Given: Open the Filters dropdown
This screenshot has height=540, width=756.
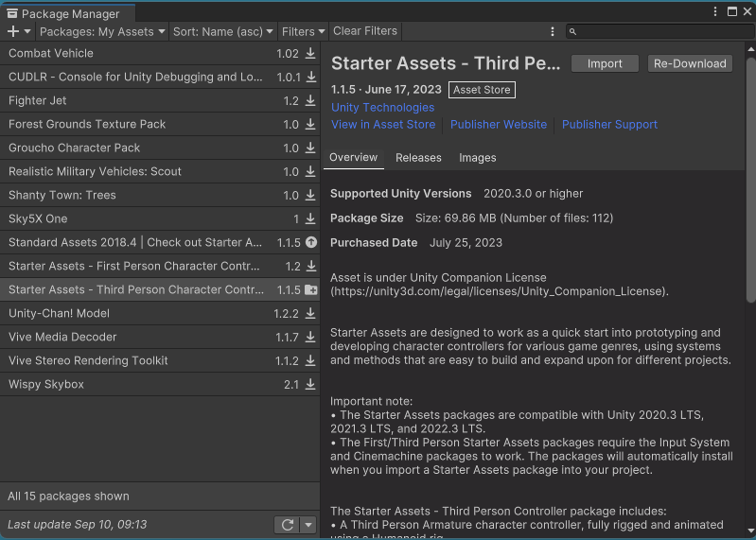Looking at the screenshot, I should coord(303,31).
